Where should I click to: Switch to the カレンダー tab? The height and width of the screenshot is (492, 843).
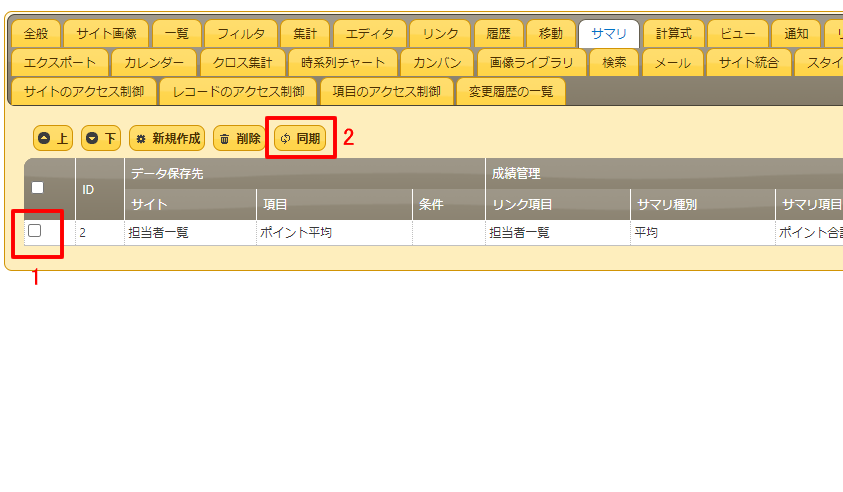154,63
